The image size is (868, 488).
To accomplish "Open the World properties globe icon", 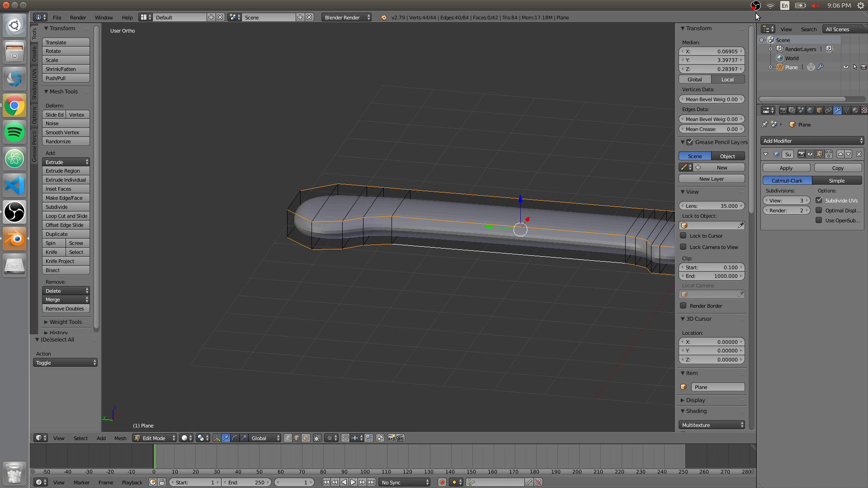I will pyautogui.click(x=810, y=110).
